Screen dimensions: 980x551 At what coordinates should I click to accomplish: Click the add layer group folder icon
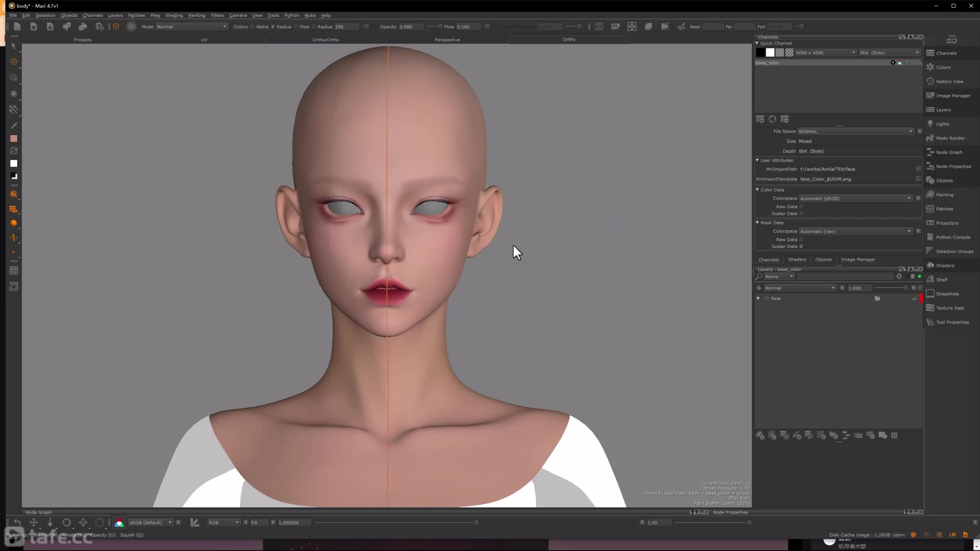833,435
